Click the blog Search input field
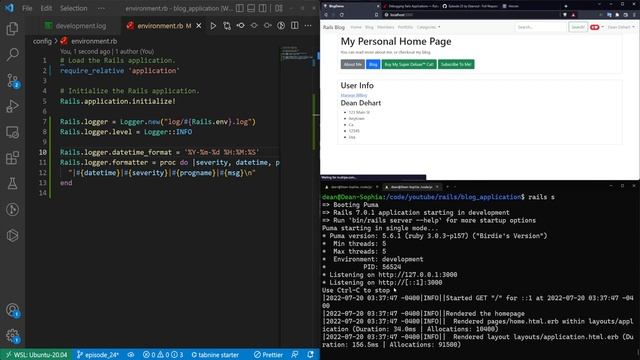The width and height of the screenshot is (640, 360). [x=541, y=27]
